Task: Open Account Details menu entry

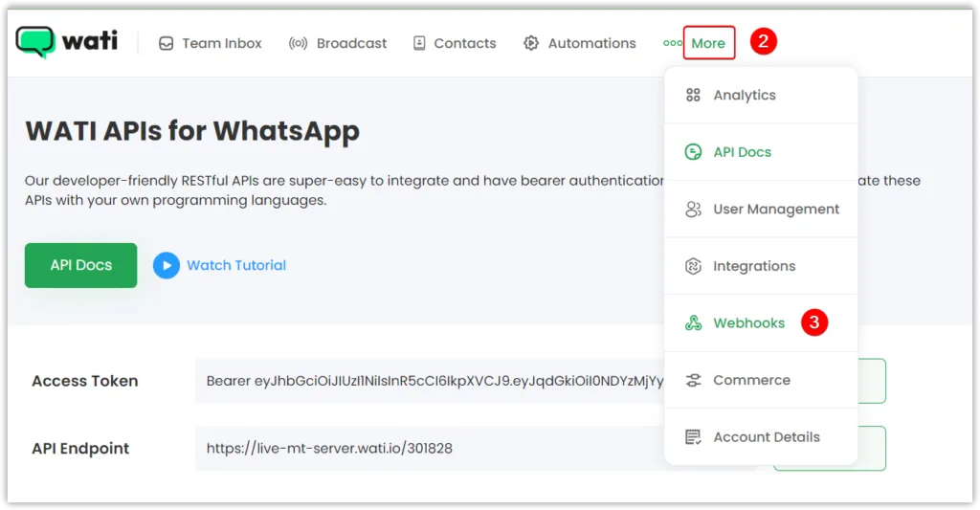Action: coord(761,437)
